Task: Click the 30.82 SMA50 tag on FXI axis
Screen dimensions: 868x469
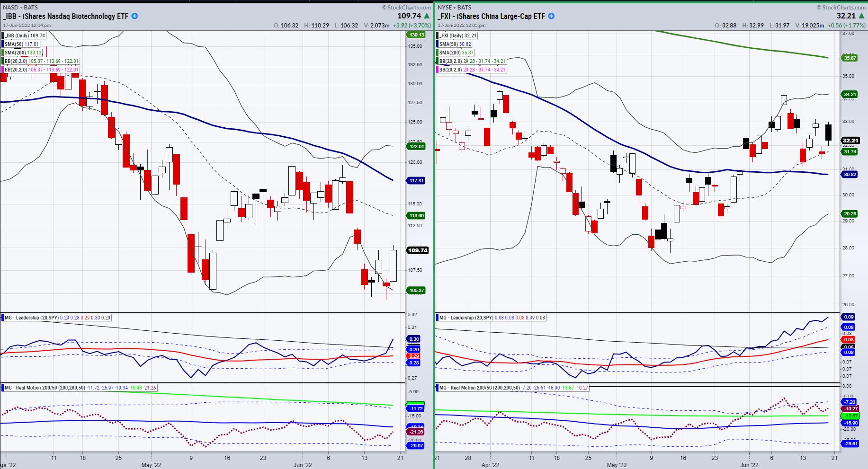Action: coord(849,175)
